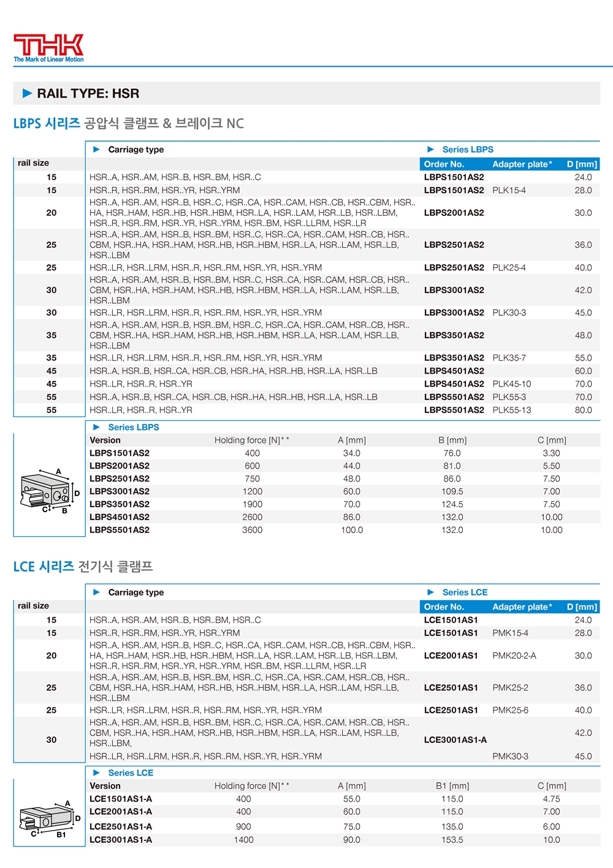
Task: Click adapter plate PLK30-3
Action: pos(509,313)
